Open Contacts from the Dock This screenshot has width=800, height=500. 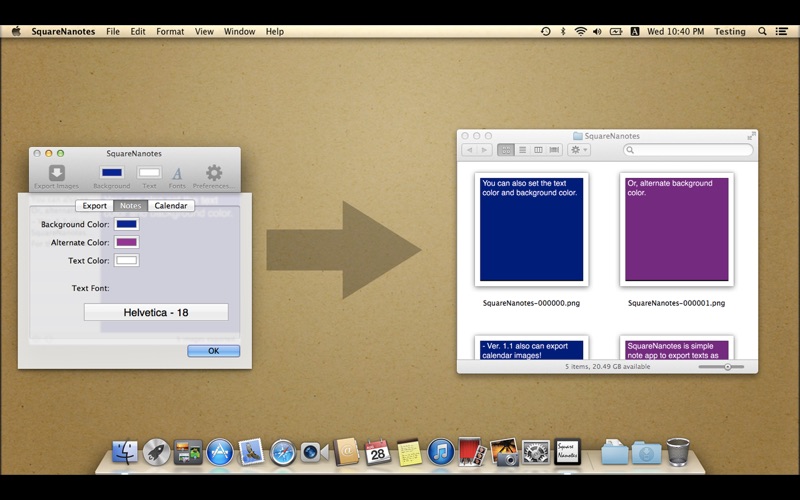point(346,452)
